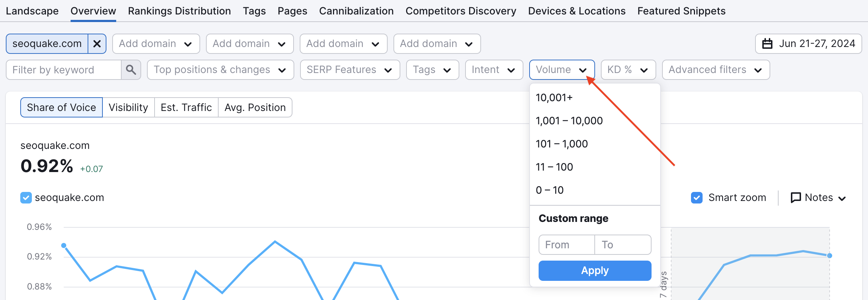Go to Rankings Distribution tab
Viewport: 868px width, 300px height.
[180, 11]
